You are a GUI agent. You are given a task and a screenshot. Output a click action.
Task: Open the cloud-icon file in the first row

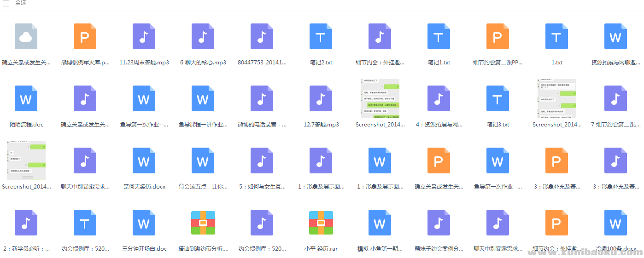(26, 36)
